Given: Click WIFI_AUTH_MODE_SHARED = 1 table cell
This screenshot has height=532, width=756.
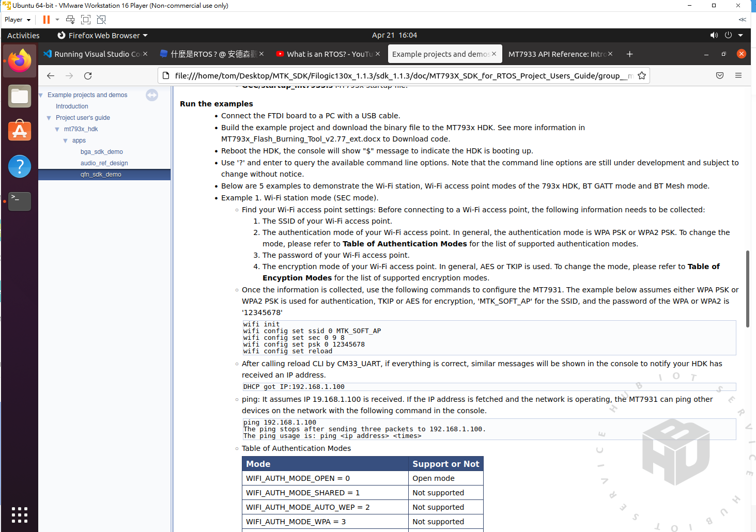Looking at the screenshot, I should coord(325,493).
